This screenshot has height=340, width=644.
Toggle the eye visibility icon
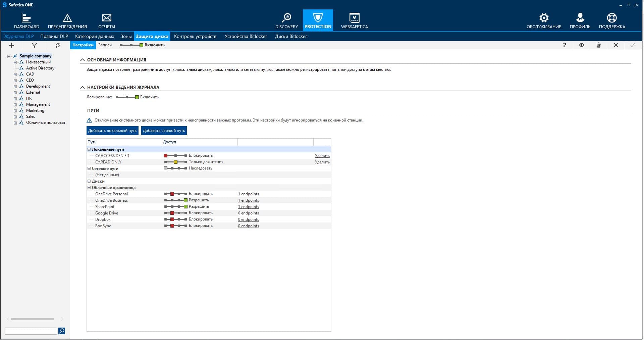(582, 45)
